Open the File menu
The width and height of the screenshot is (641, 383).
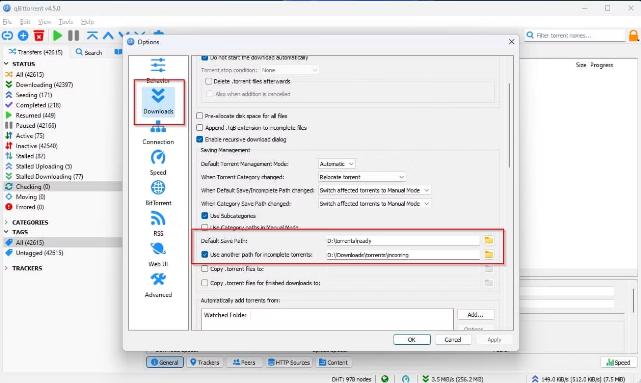point(7,21)
